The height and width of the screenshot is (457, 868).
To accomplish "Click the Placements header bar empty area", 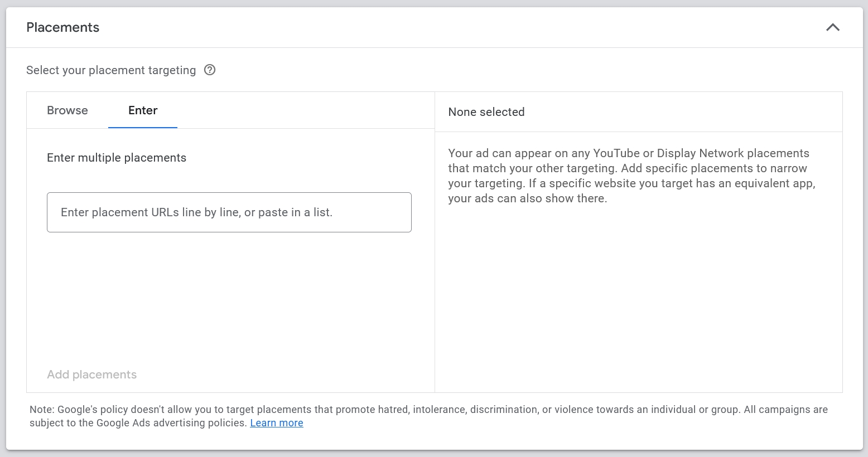I will tap(462, 27).
